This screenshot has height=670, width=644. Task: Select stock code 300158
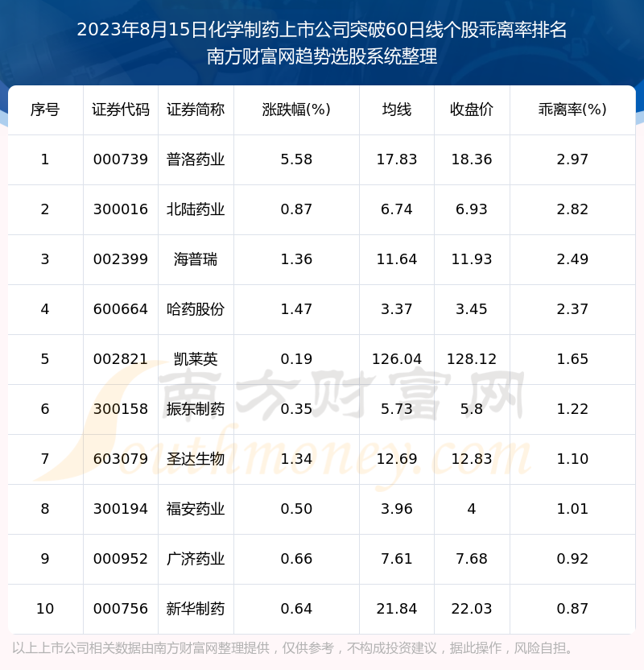point(121,409)
